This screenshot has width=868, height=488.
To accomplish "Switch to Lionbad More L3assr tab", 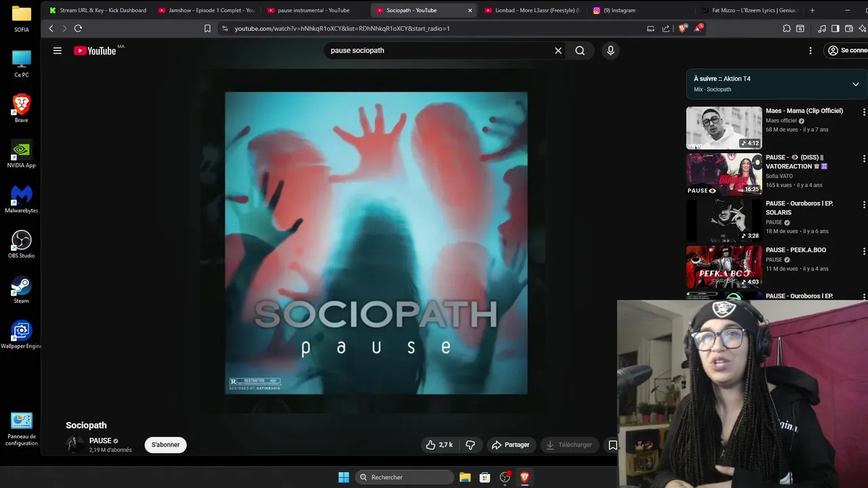I will tap(533, 10).
